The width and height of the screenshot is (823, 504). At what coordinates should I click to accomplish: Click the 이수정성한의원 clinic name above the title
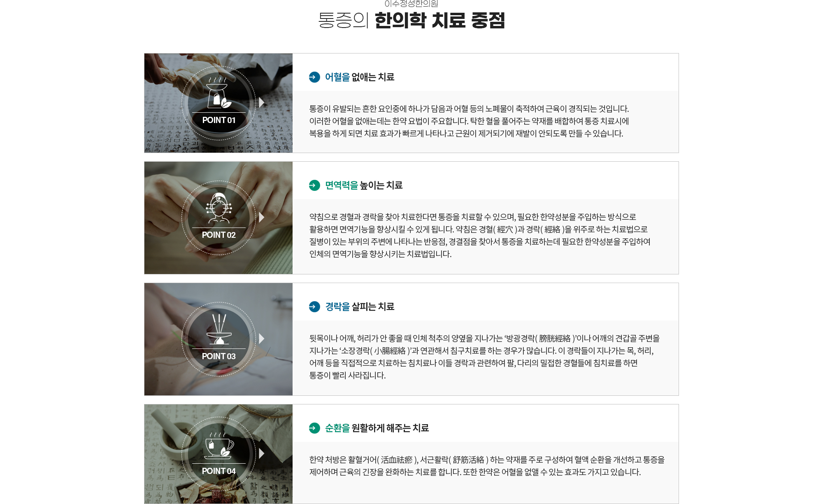pyautogui.click(x=411, y=4)
